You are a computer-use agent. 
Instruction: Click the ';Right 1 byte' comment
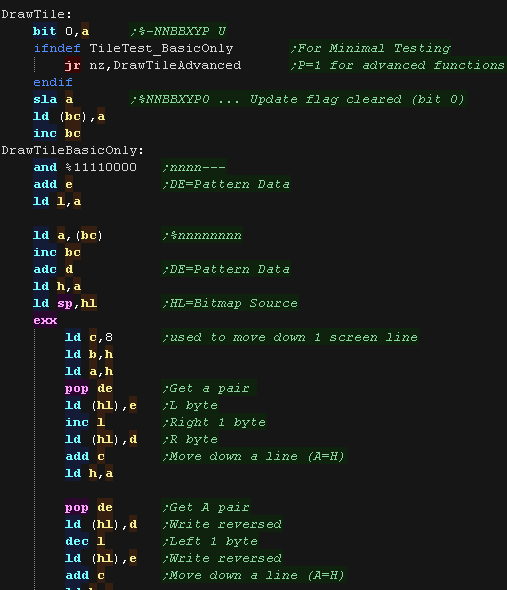214,422
